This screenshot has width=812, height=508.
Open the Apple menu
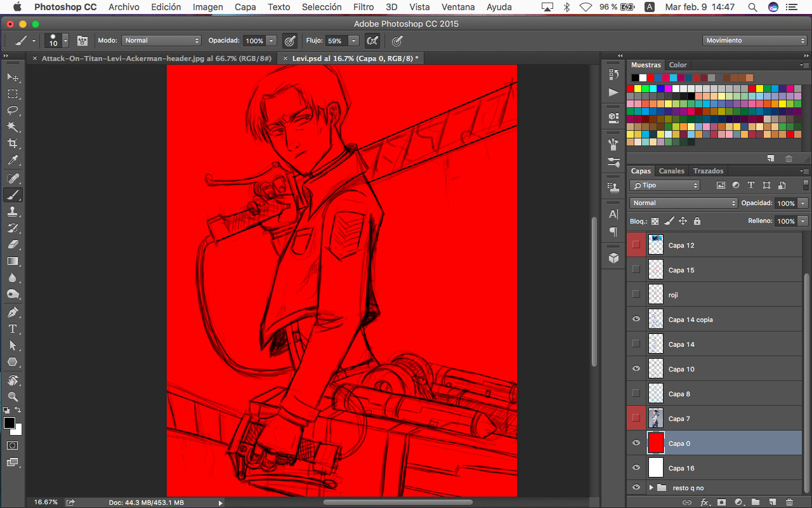[17, 7]
